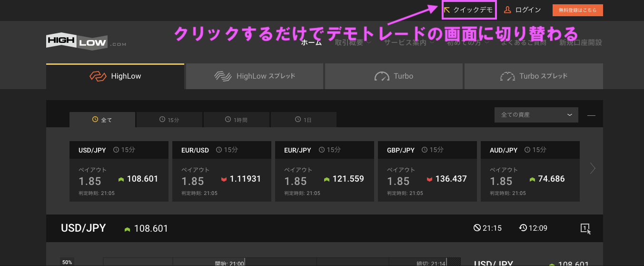Click the Turbo tab speedometer icon
Viewport: 644px width, 266px height.
click(382, 76)
